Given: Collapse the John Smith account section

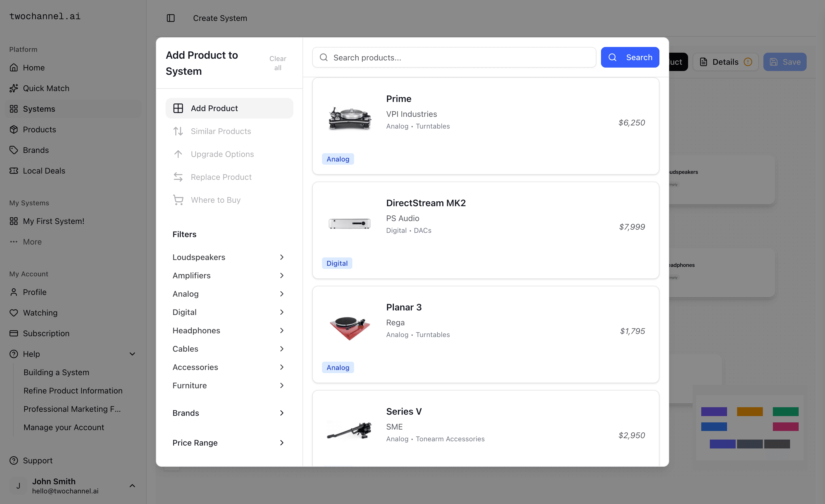Looking at the screenshot, I should pos(132,486).
